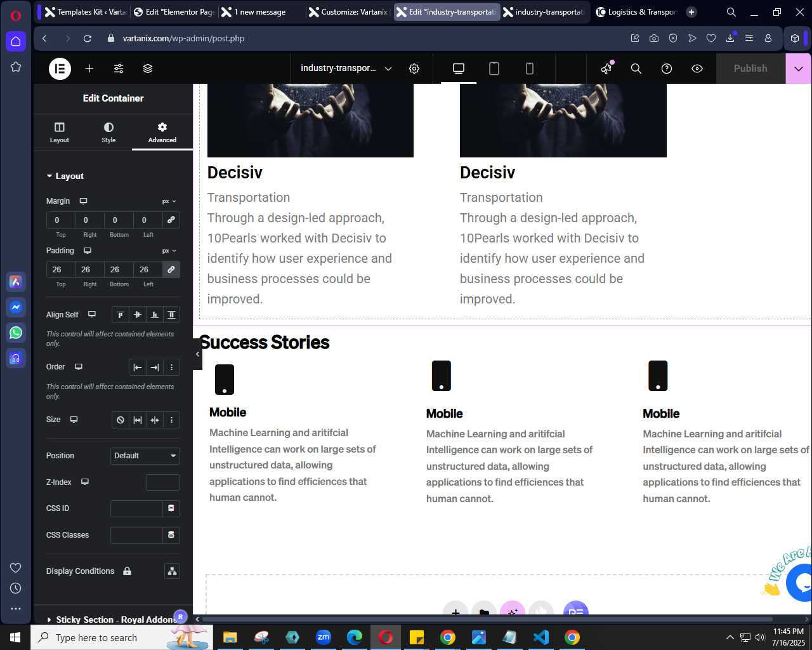This screenshot has width=812, height=650.
Task: Click the Add Element plus icon
Action: [89, 69]
